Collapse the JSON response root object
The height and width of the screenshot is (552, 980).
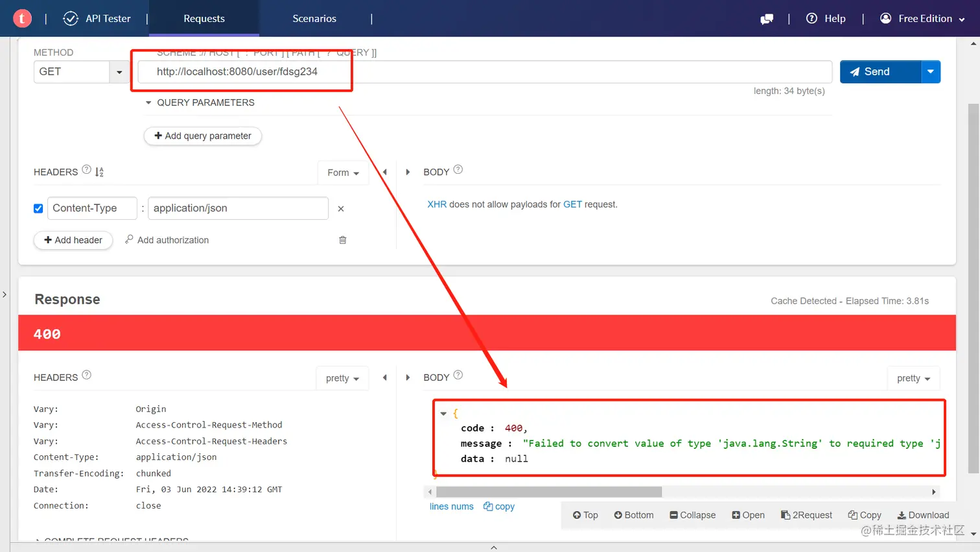pyautogui.click(x=443, y=413)
